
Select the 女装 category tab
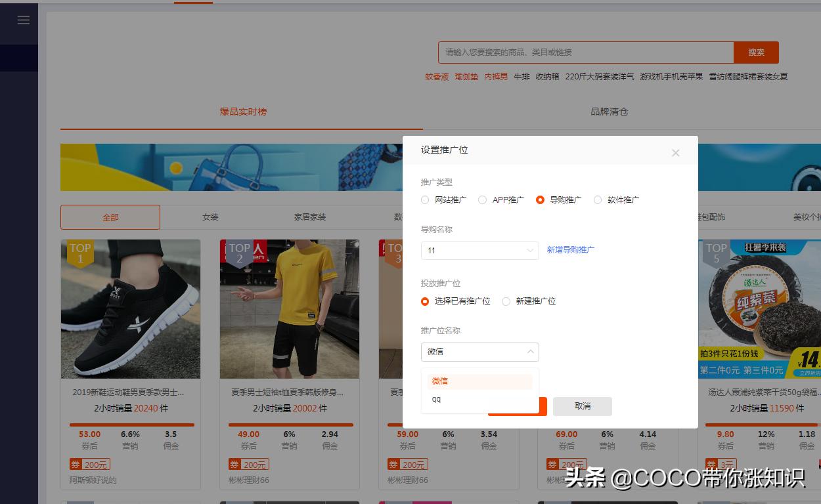[210, 217]
